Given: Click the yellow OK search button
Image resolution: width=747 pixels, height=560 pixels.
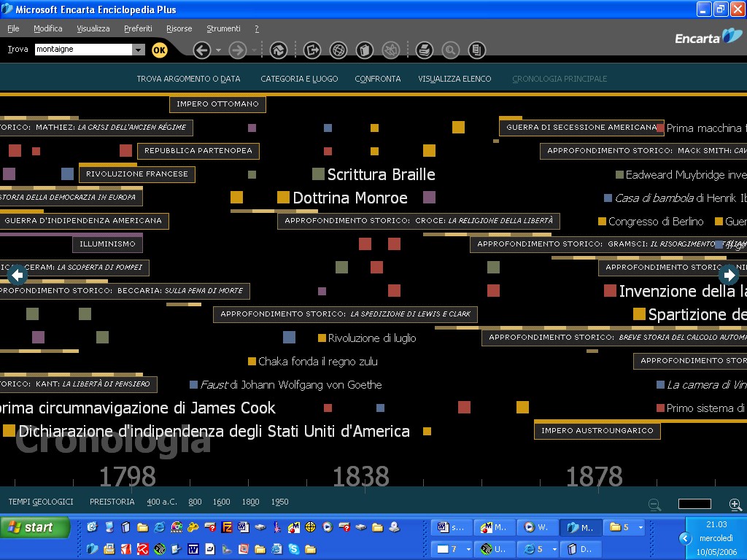Looking at the screenshot, I should point(159,50).
